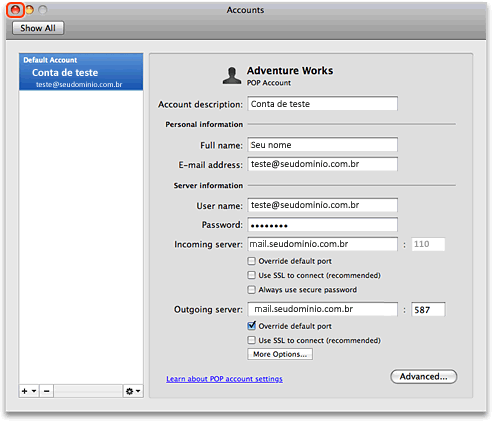Viewport: 492px width, 421px height.
Task: Open the add account dropdown arrow
Action: (34, 391)
